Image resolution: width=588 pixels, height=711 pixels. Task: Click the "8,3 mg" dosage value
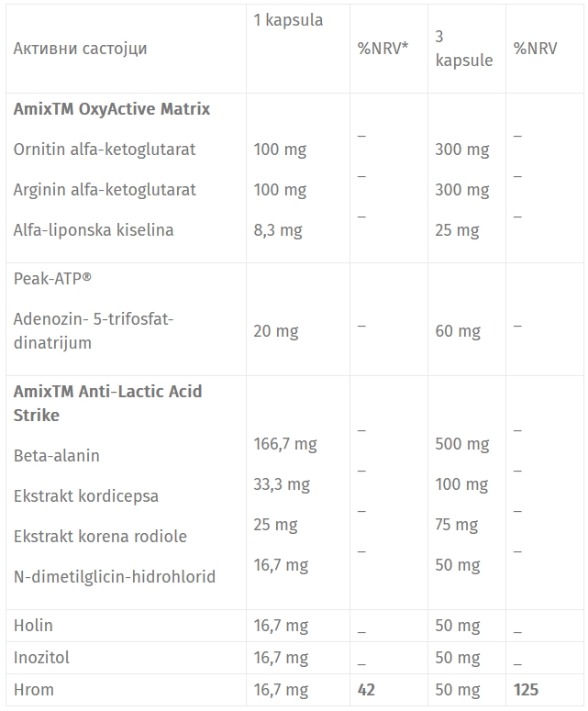click(x=278, y=230)
